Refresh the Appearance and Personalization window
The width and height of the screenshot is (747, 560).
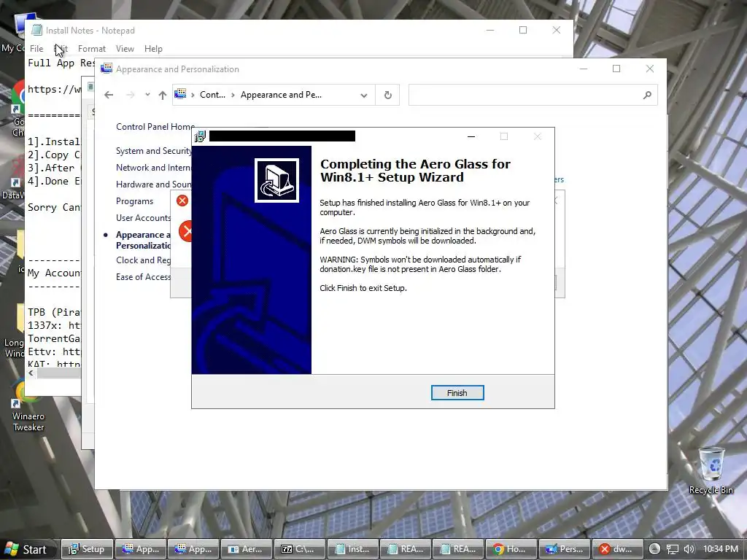pyautogui.click(x=388, y=96)
